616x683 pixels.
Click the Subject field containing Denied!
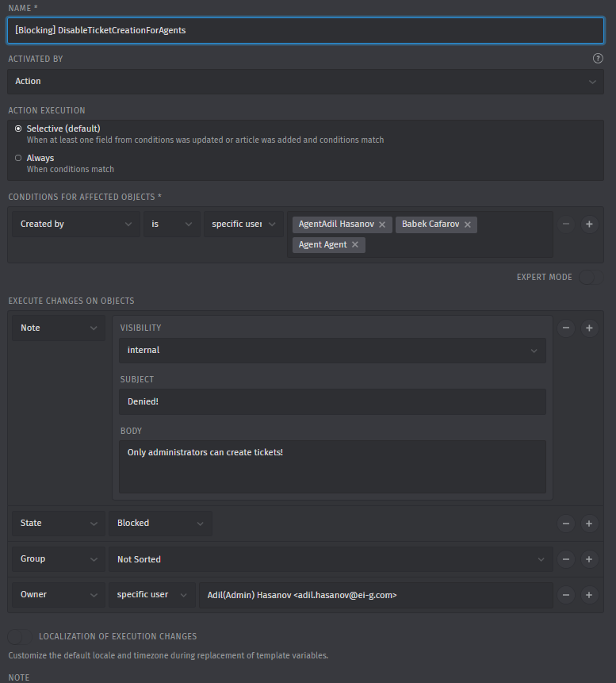click(332, 401)
